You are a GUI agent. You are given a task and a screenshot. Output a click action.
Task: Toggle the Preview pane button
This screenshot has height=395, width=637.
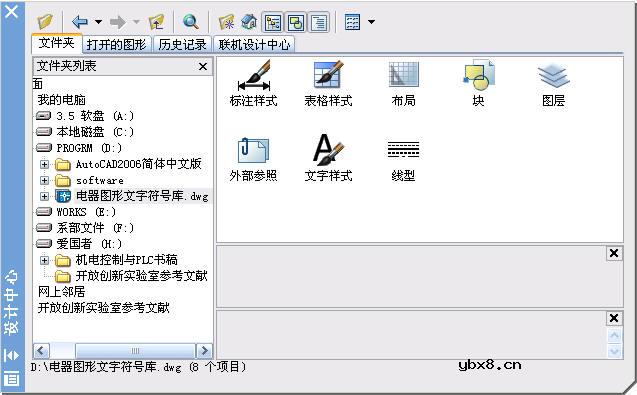(x=296, y=22)
